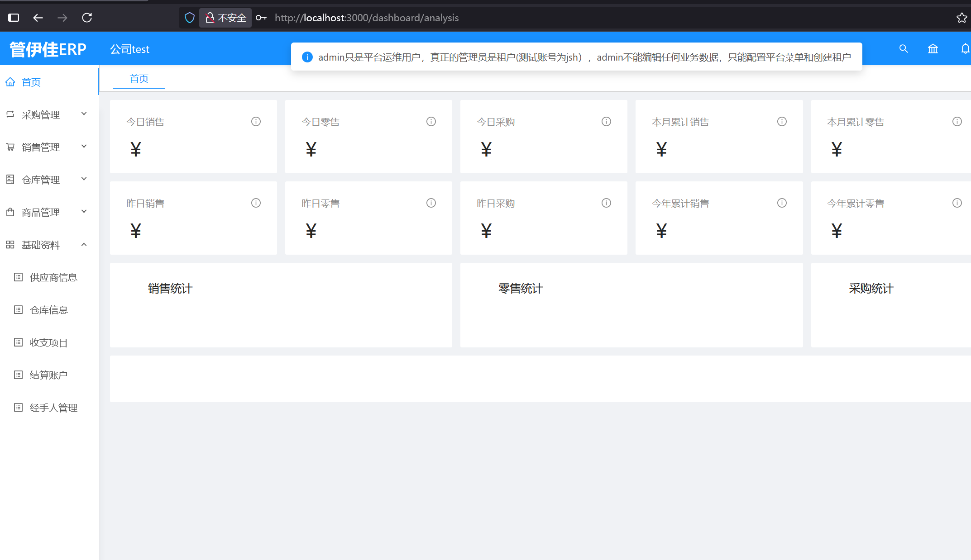Open the 供应商信息 submenu item
Viewport: 971px width, 560px height.
point(53,277)
